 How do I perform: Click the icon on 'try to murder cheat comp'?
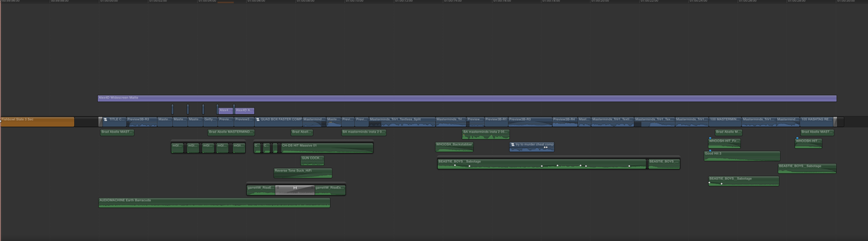coord(512,145)
